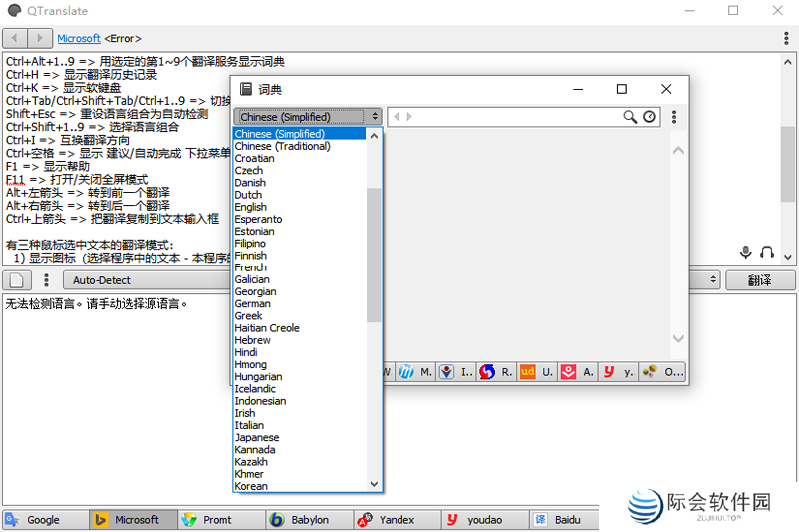Click the language list scrollbar up arrow
799x532 pixels.
click(374, 136)
